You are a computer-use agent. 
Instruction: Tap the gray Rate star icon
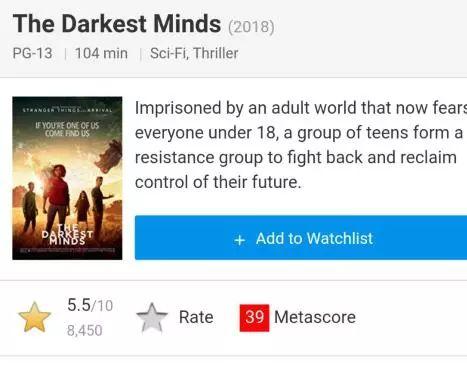[x=152, y=318]
